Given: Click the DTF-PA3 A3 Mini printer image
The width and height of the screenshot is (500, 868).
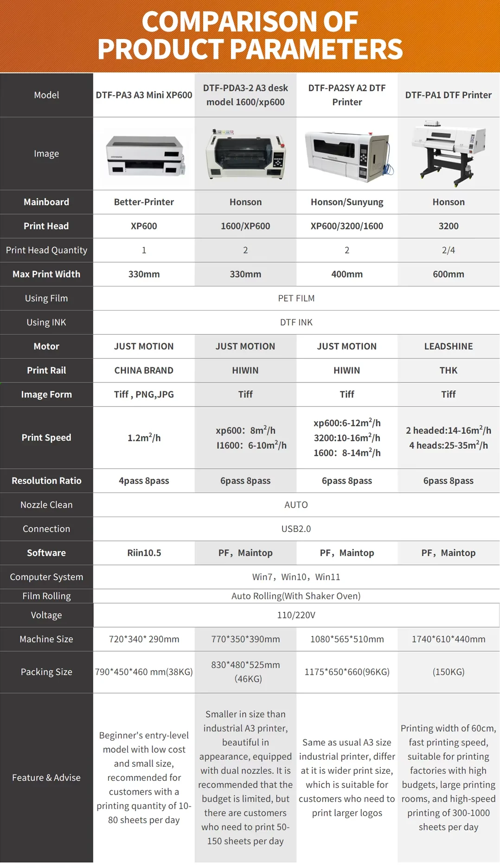Looking at the screenshot, I should [x=144, y=155].
